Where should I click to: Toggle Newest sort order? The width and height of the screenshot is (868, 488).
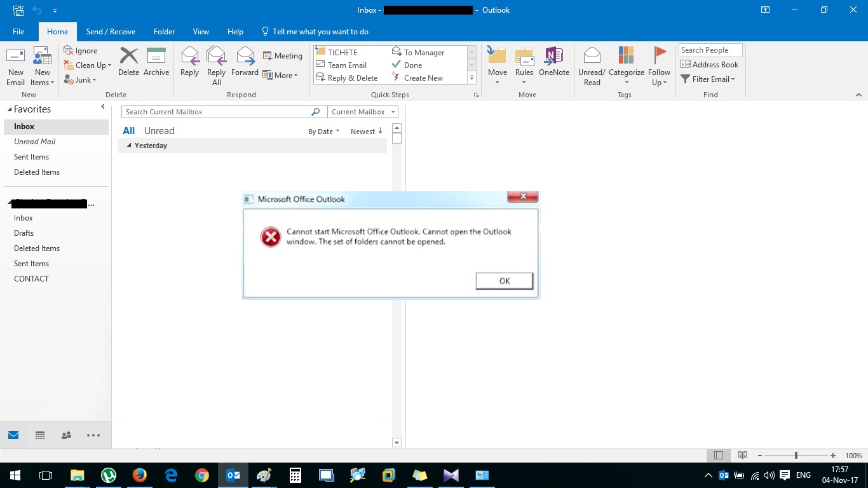(367, 132)
